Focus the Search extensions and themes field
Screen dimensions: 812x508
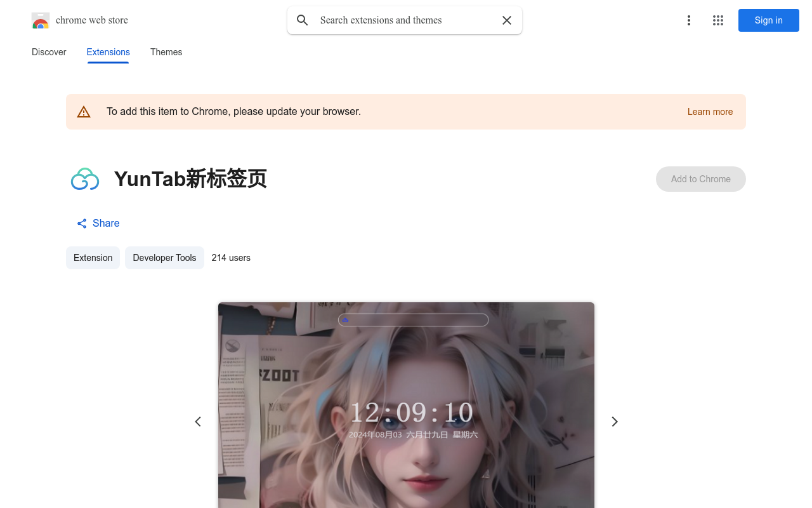point(406,20)
